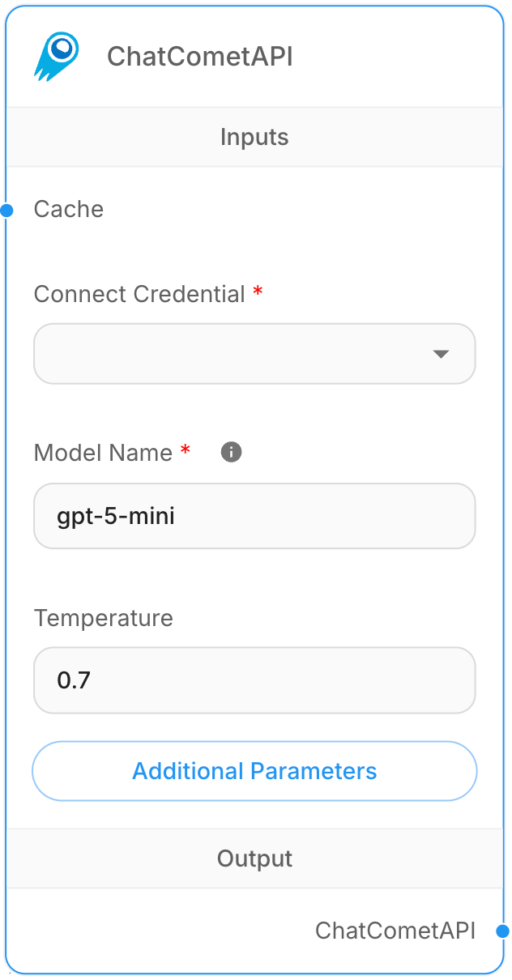Click the red asterisk next to Model Name
This screenshot has height=980, width=512.
[x=186, y=450]
